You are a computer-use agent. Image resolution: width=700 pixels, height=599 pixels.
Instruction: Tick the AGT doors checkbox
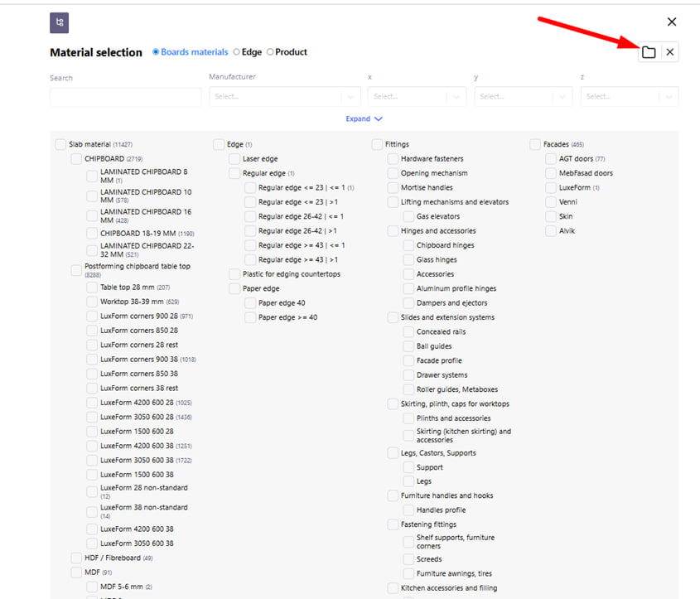click(552, 159)
